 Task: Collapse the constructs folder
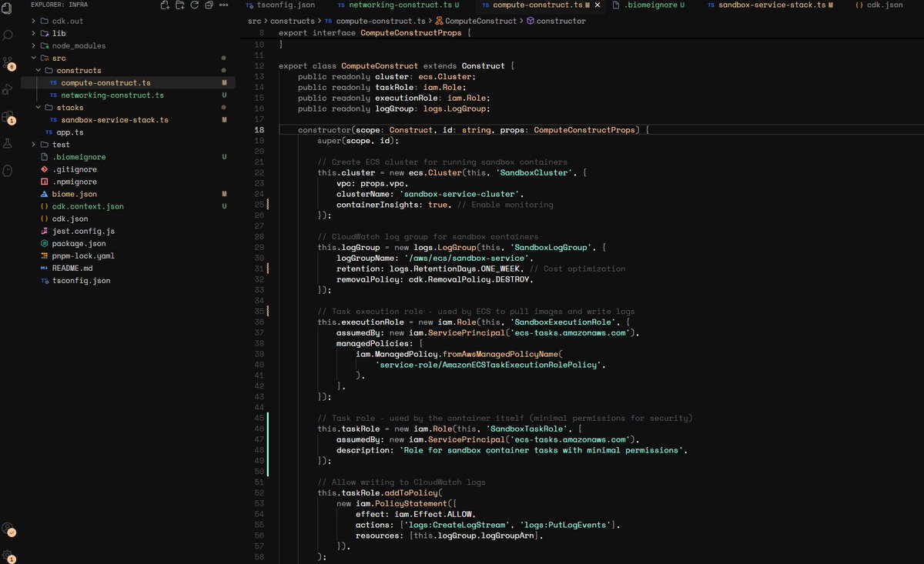click(x=128, y=70)
